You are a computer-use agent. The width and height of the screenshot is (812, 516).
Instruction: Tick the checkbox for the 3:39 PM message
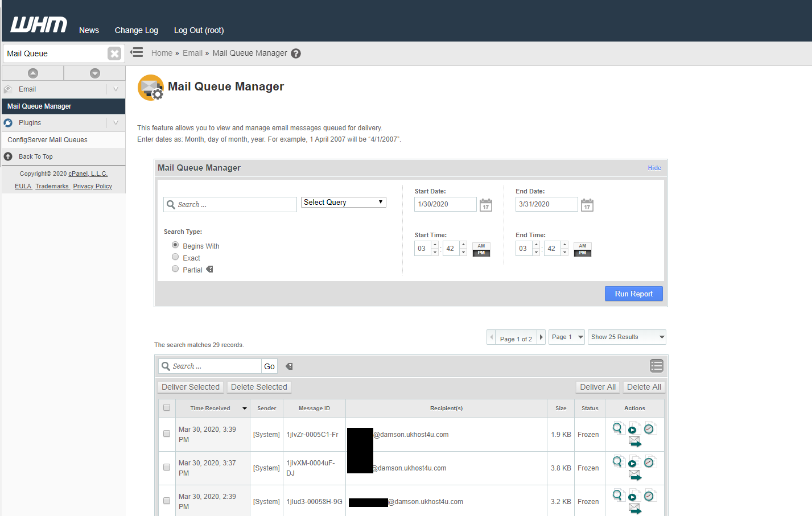[x=167, y=433]
